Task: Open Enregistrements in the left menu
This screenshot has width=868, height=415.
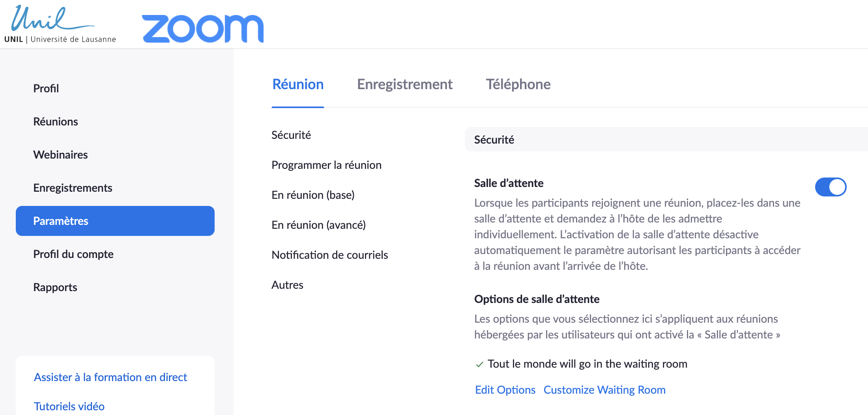Action: pos(73,188)
